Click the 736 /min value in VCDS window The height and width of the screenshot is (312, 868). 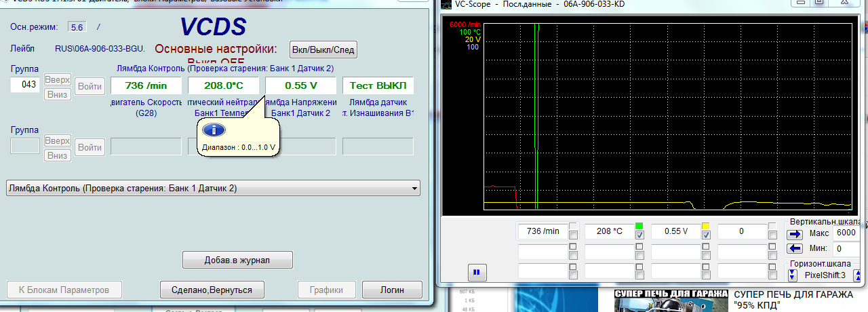pos(146,85)
